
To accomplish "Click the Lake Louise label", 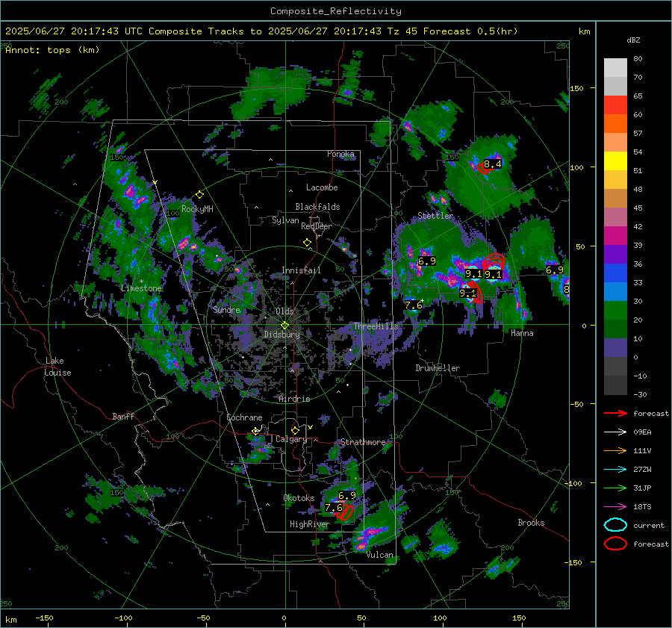I will click(x=57, y=367).
